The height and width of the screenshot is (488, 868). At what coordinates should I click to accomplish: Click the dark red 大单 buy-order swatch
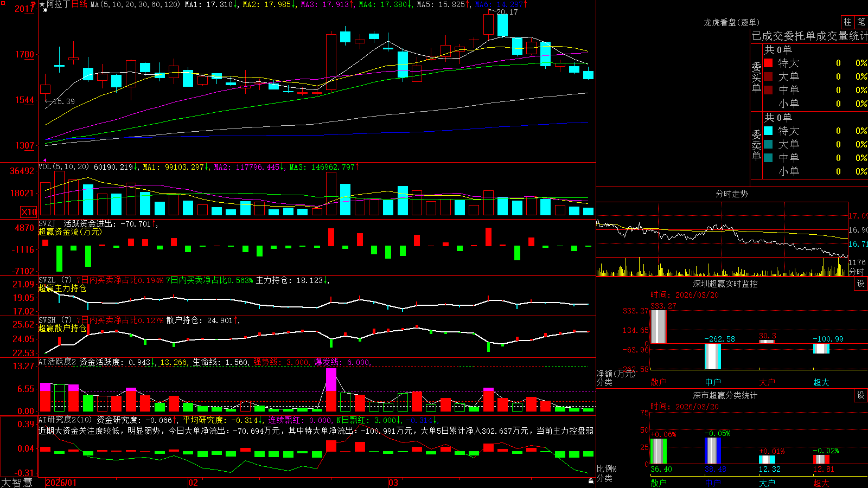[x=768, y=76]
